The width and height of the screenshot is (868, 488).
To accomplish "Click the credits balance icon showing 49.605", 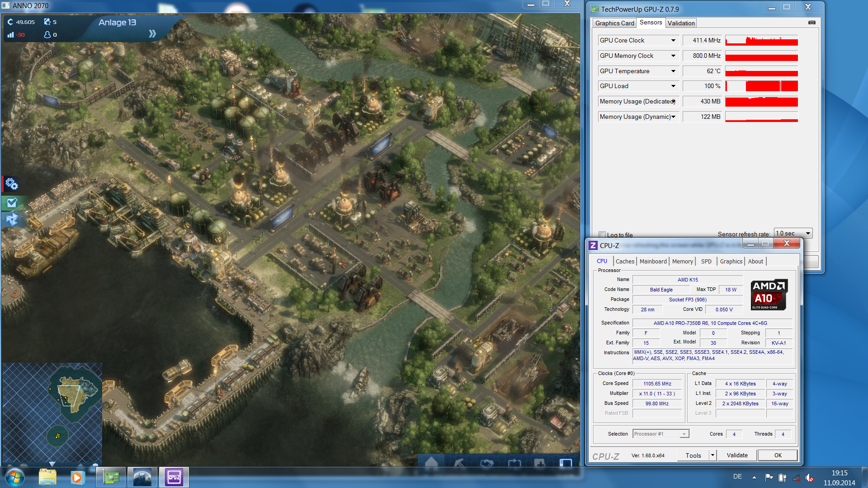I will pos(10,22).
